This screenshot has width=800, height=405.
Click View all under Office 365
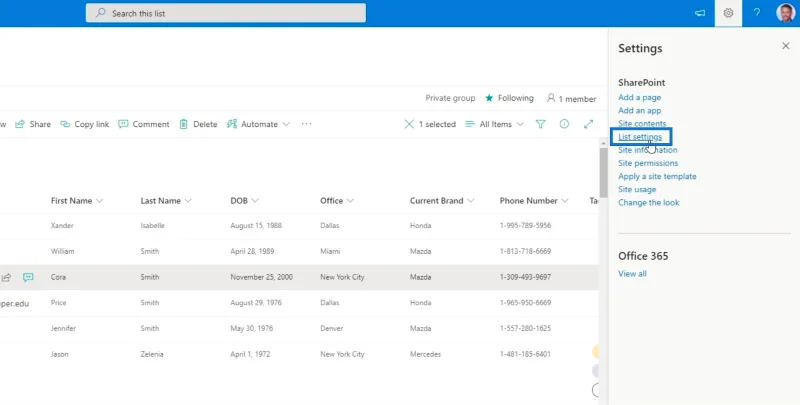[632, 274]
